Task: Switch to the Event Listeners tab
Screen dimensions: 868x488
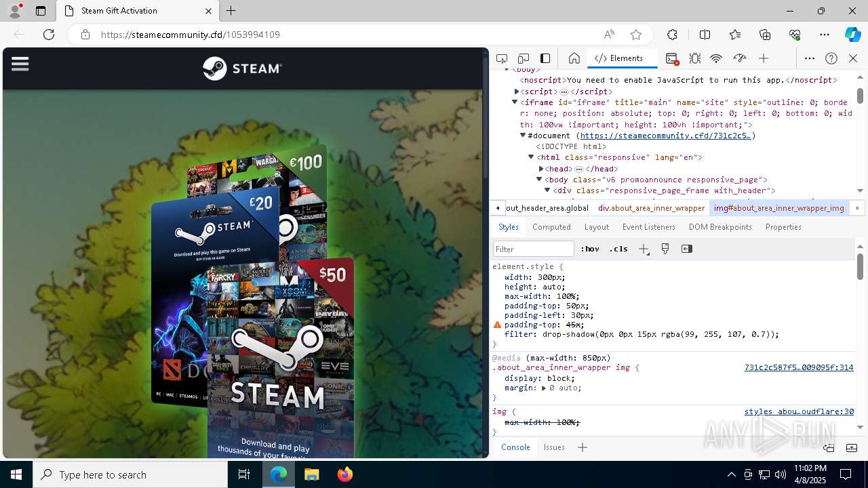Action: [x=649, y=227]
